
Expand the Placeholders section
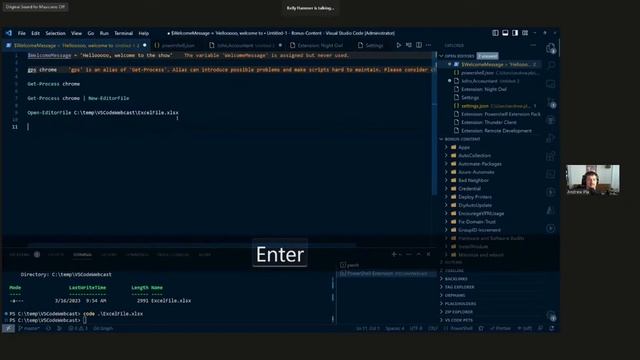460,304
